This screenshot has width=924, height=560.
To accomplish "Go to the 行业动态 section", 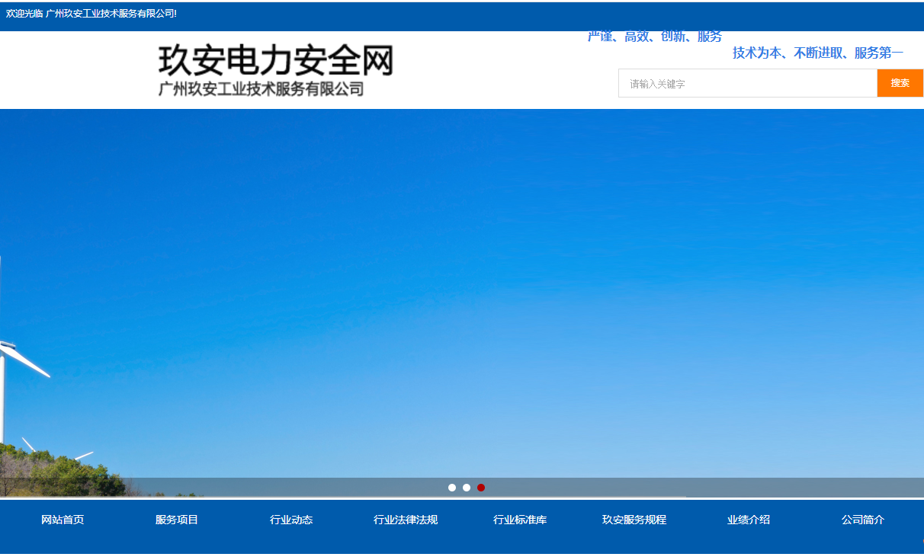I will [291, 520].
